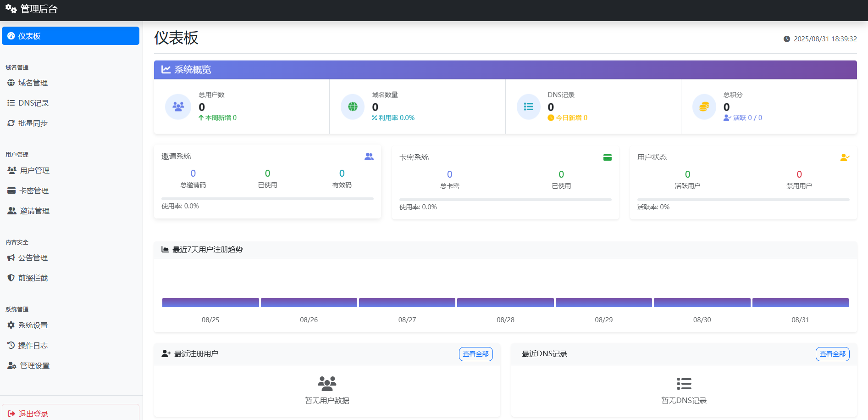Click the green globe icon for 域名数量
Viewport: 868px width, 420px height.
pos(353,106)
